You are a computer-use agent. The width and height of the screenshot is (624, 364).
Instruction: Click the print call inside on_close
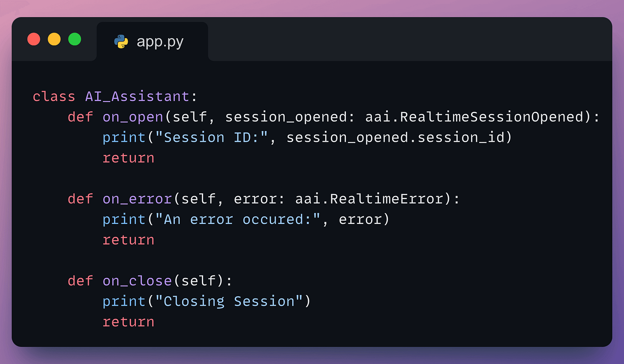coord(124,301)
